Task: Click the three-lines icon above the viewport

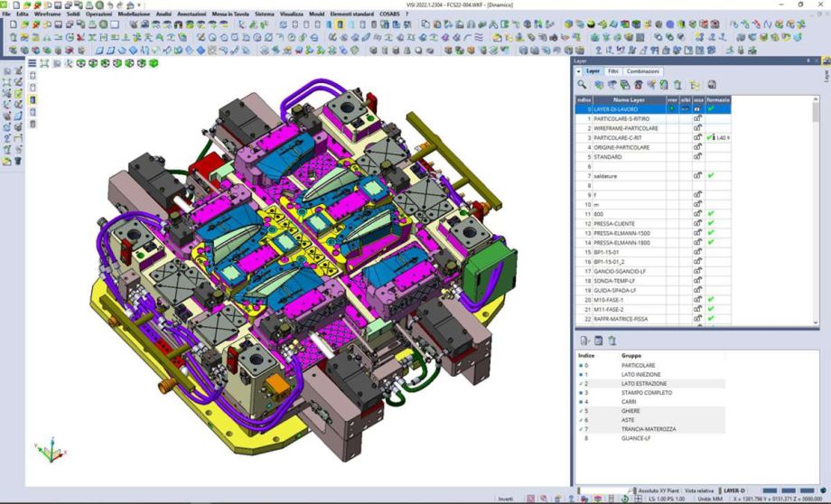Action: coord(33,63)
